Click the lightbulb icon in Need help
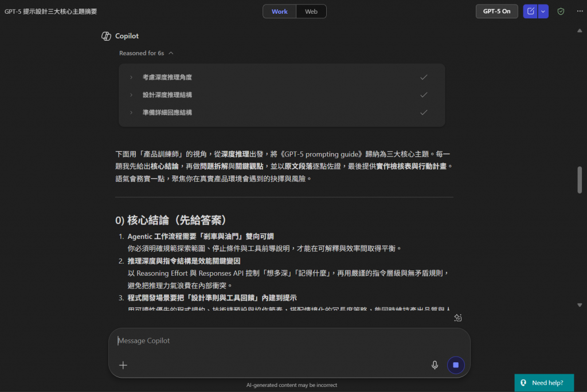This screenshot has width=587, height=392. click(x=523, y=383)
